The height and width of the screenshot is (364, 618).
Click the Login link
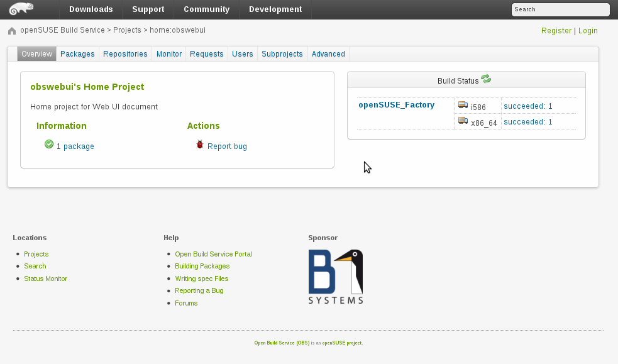click(x=588, y=31)
